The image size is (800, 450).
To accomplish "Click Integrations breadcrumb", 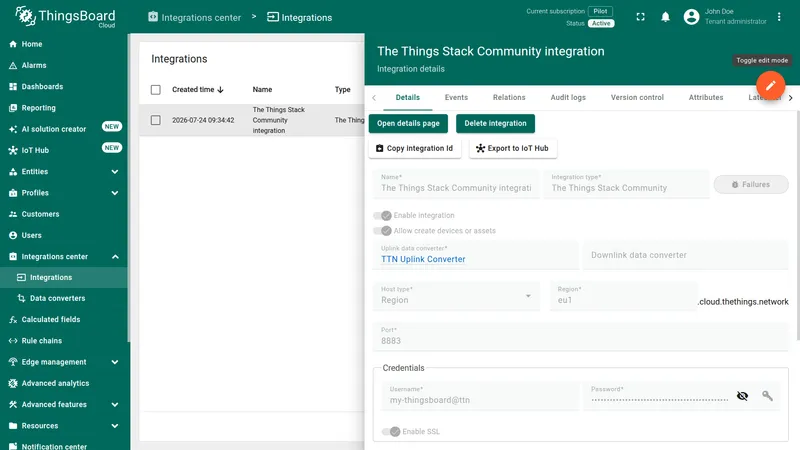I will point(299,17).
